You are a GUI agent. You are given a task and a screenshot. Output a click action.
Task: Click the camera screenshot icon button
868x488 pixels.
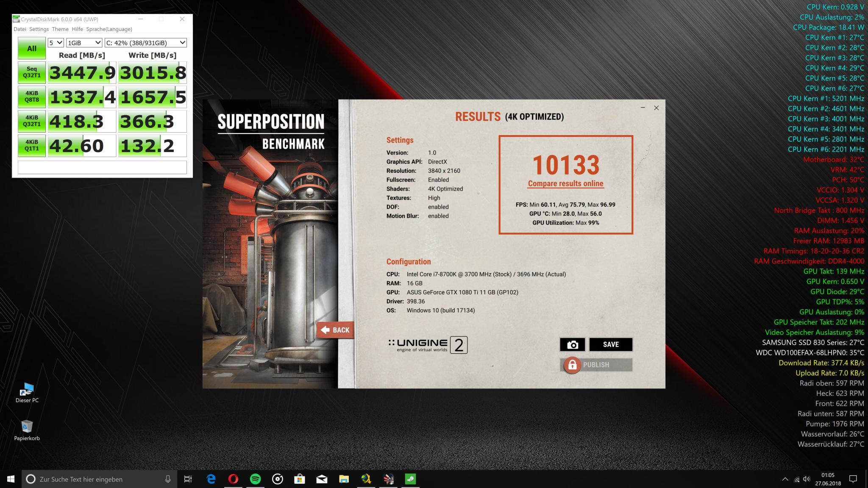click(x=572, y=344)
